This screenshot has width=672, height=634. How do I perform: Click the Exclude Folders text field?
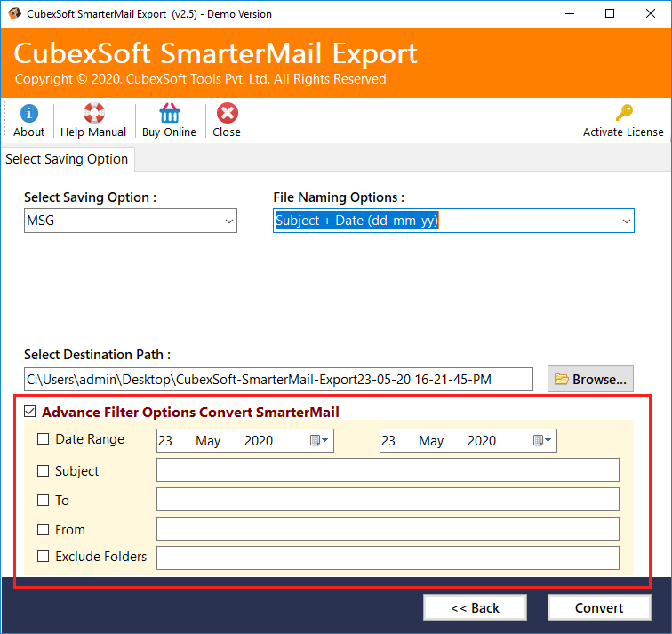(388, 558)
